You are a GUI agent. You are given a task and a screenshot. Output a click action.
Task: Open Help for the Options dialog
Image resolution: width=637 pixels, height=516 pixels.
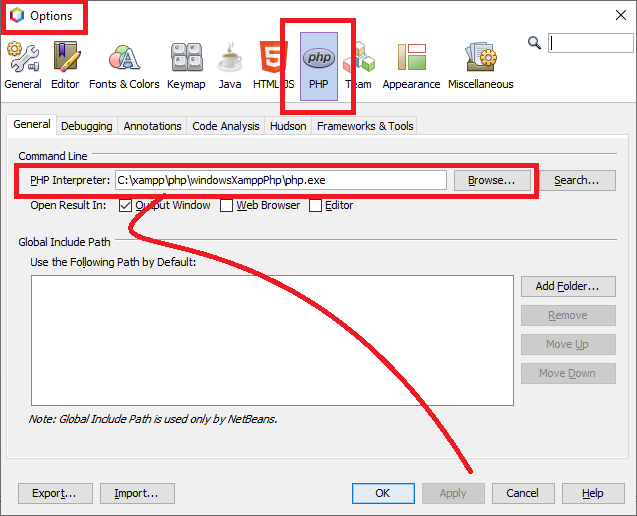coord(593,493)
